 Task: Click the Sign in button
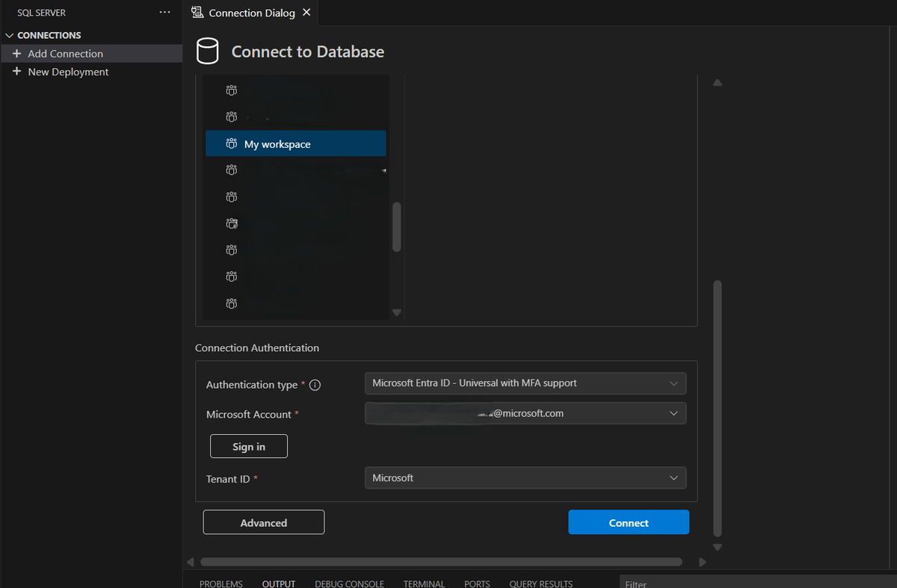pos(249,447)
